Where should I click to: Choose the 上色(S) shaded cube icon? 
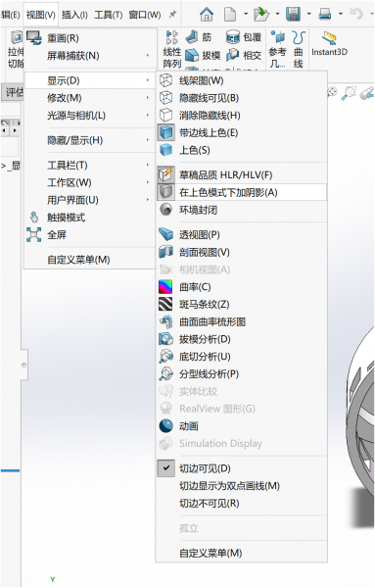[x=165, y=150]
